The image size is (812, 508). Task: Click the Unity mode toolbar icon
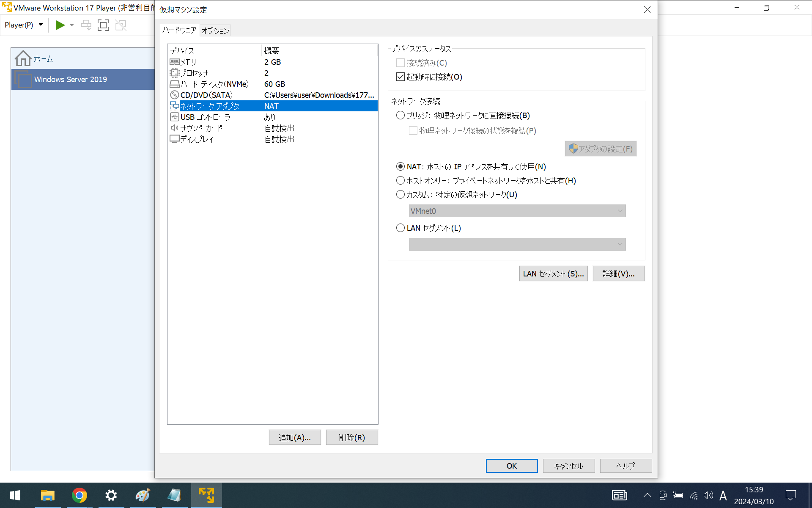click(121, 25)
